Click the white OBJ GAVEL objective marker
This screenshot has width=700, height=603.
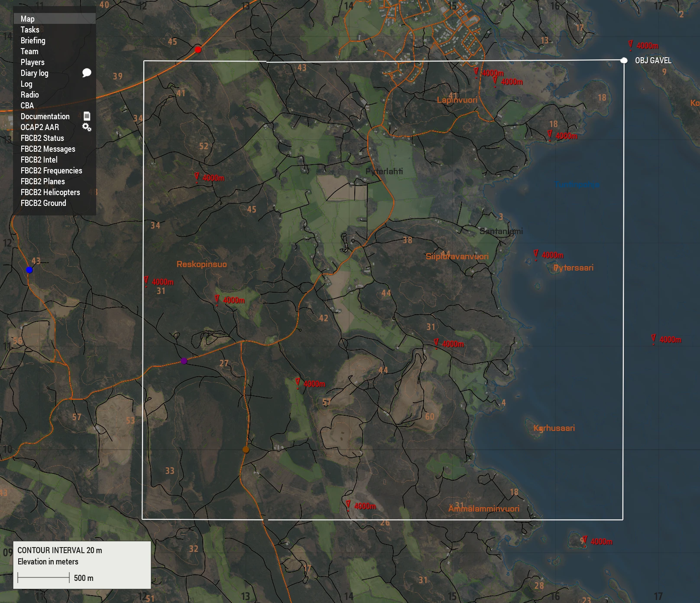click(x=624, y=60)
